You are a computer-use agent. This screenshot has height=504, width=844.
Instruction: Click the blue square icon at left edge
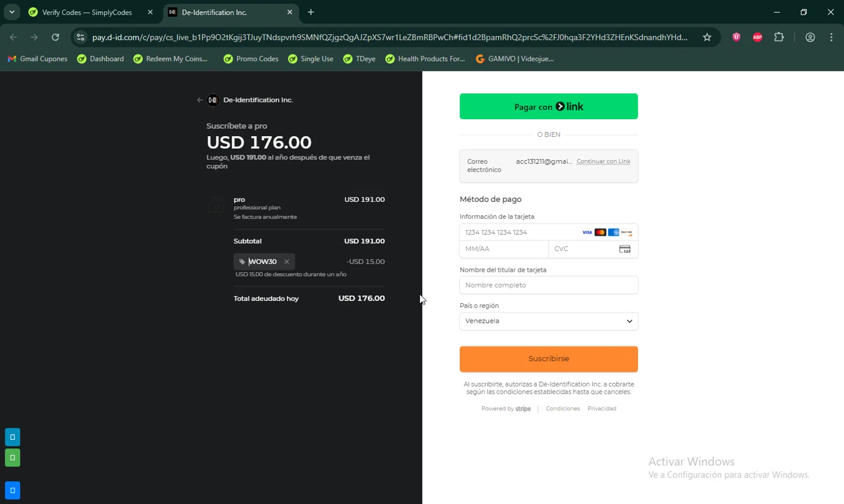coord(12,490)
